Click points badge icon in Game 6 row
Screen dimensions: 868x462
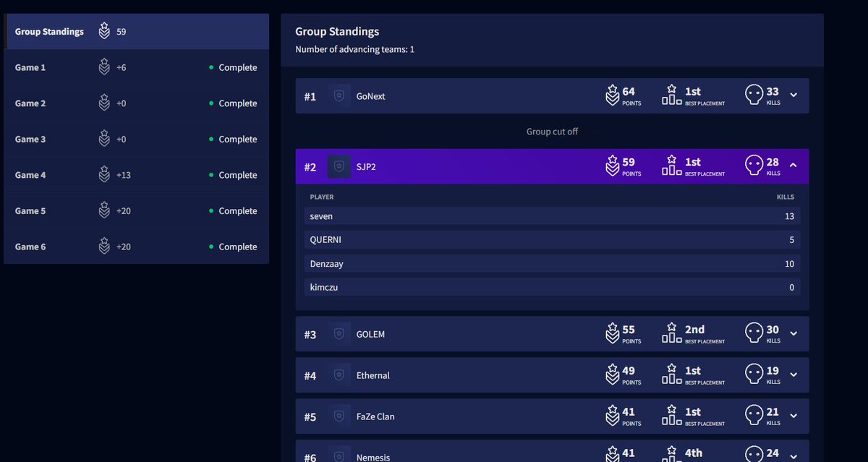pos(104,246)
